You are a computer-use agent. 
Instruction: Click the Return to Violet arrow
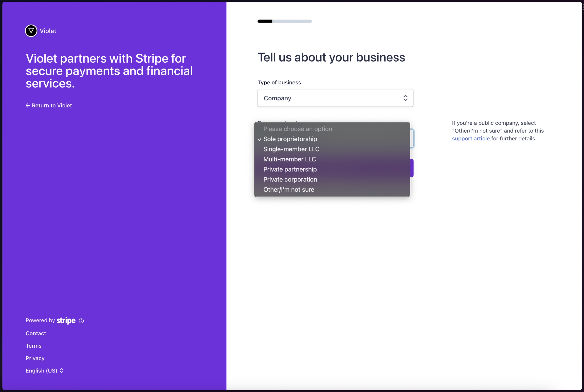pyautogui.click(x=28, y=105)
